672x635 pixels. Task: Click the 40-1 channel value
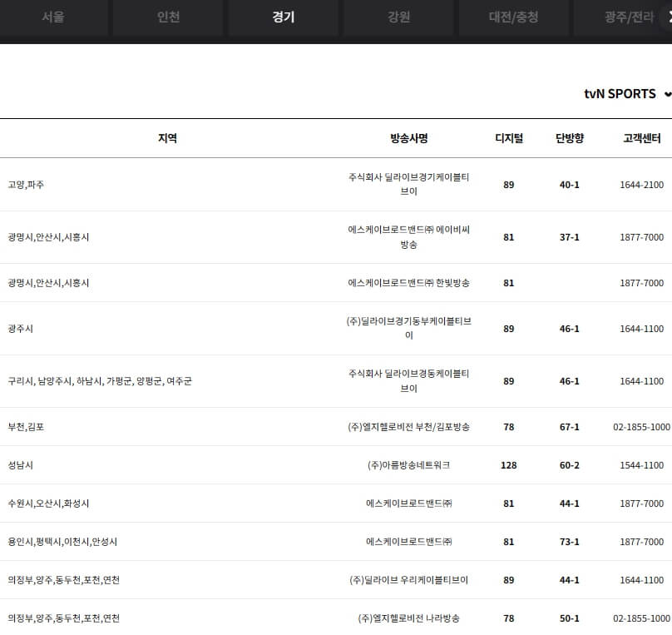[569, 185]
